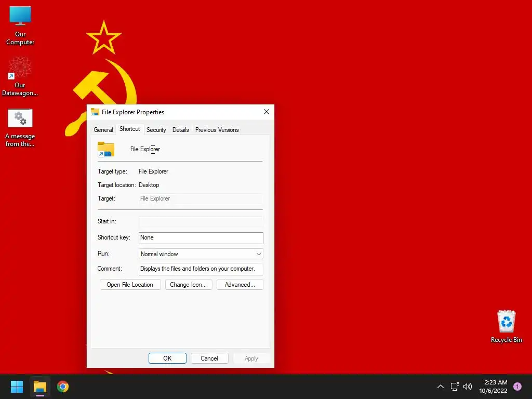The width and height of the screenshot is (532, 399).
Task: Click the Windows Start button
Action: [17, 387]
